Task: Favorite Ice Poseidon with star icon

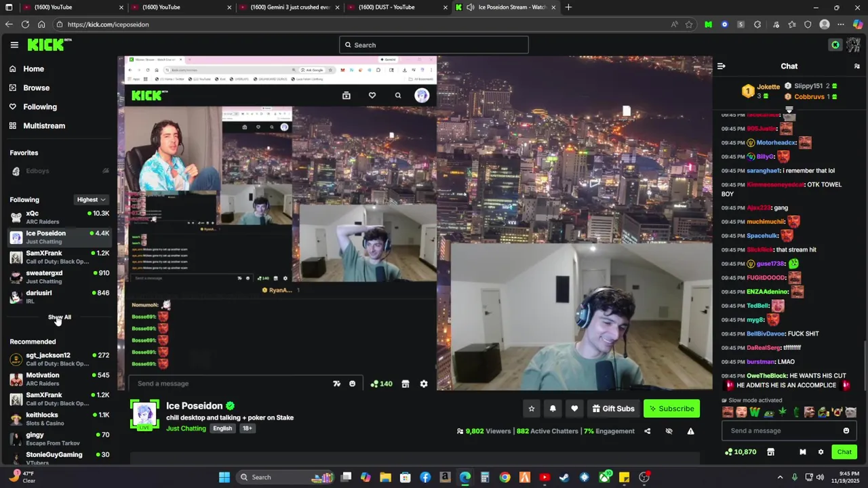Action: [x=532, y=409]
